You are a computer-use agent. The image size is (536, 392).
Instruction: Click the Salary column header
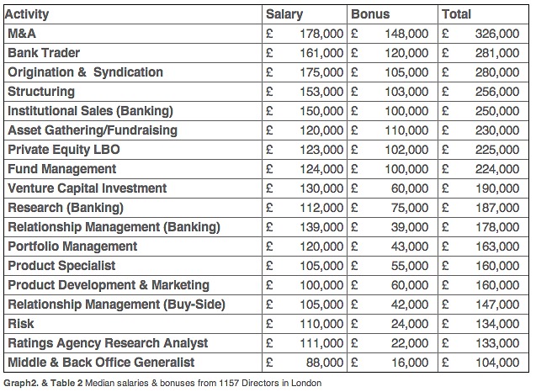coord(284,14)
